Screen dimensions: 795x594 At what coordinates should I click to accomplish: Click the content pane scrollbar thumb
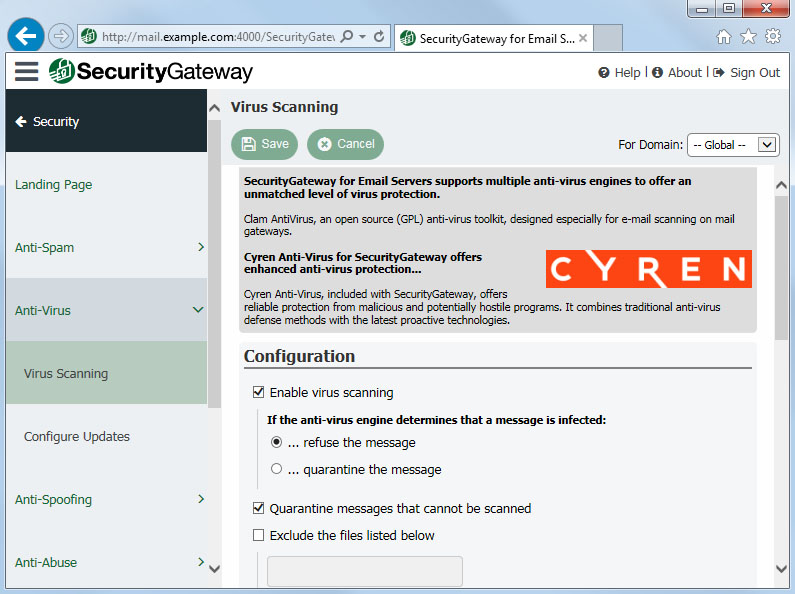tap(781, 268)
